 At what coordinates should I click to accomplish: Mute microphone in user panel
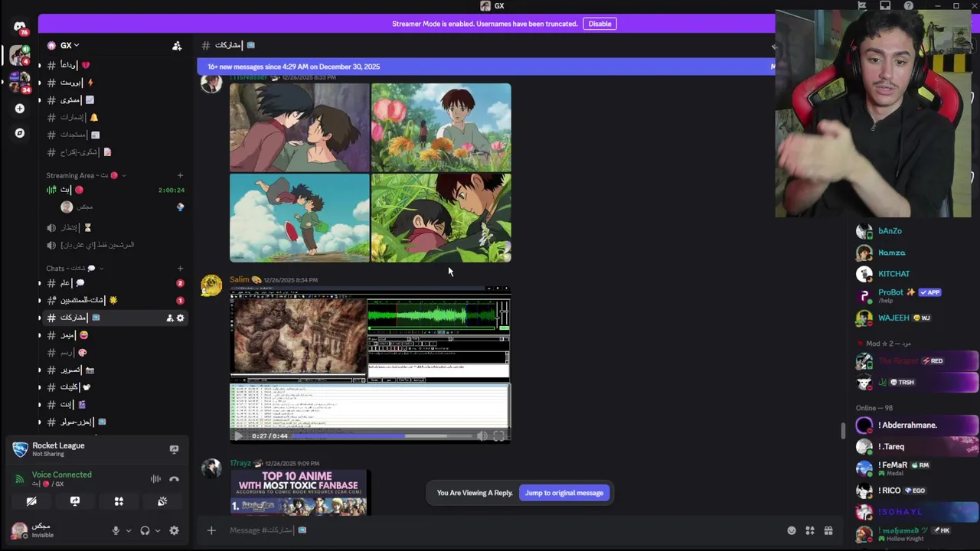[116, 530]
